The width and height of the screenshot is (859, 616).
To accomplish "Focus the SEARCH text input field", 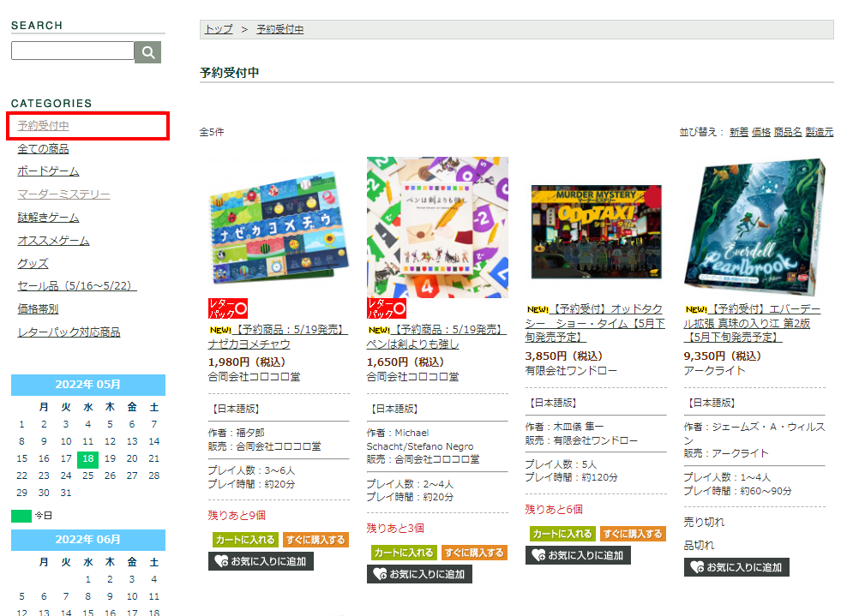I will (x=72, y=51).
